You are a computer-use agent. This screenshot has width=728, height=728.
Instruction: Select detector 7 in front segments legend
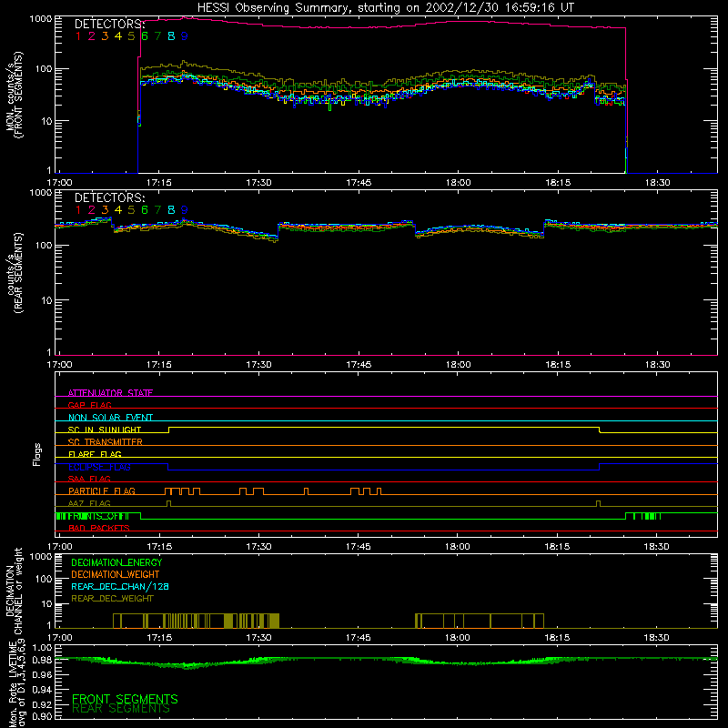pos(157,36)
